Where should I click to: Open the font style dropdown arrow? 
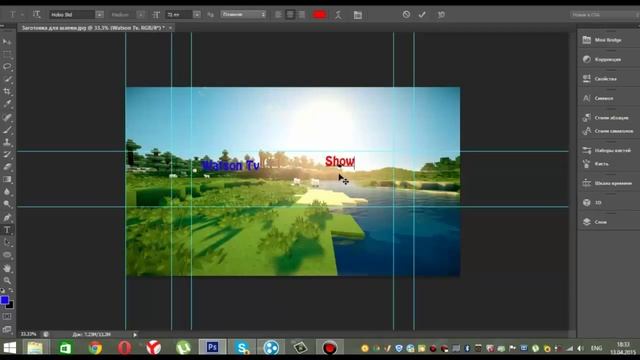[141, 15]
